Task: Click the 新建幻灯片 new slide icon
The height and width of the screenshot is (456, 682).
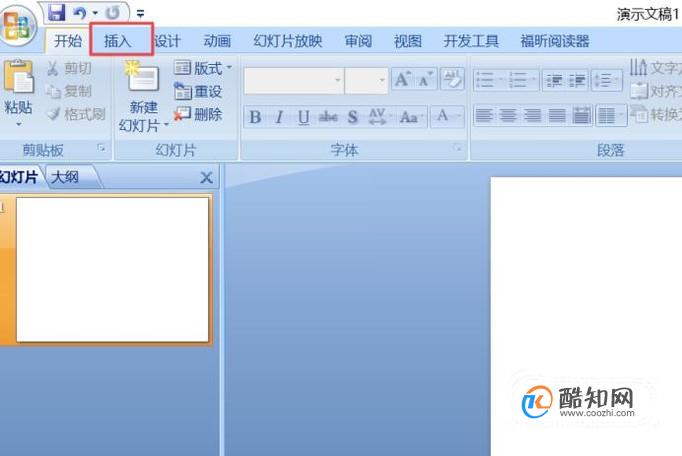Action: [x=143, y=77]
